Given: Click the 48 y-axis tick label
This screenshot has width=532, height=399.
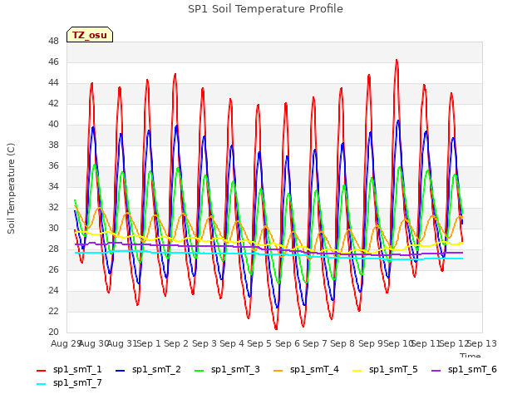Looking at the screenshot, I should tap(53, 41).
